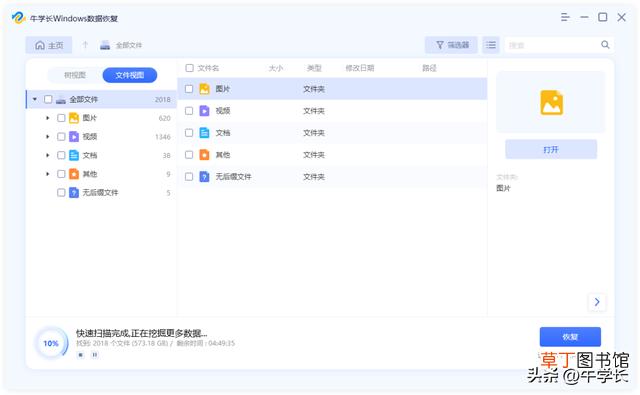The image size is (640, 395).
Task: Click 其他 folder icon in file list
Action: (204, 155)
